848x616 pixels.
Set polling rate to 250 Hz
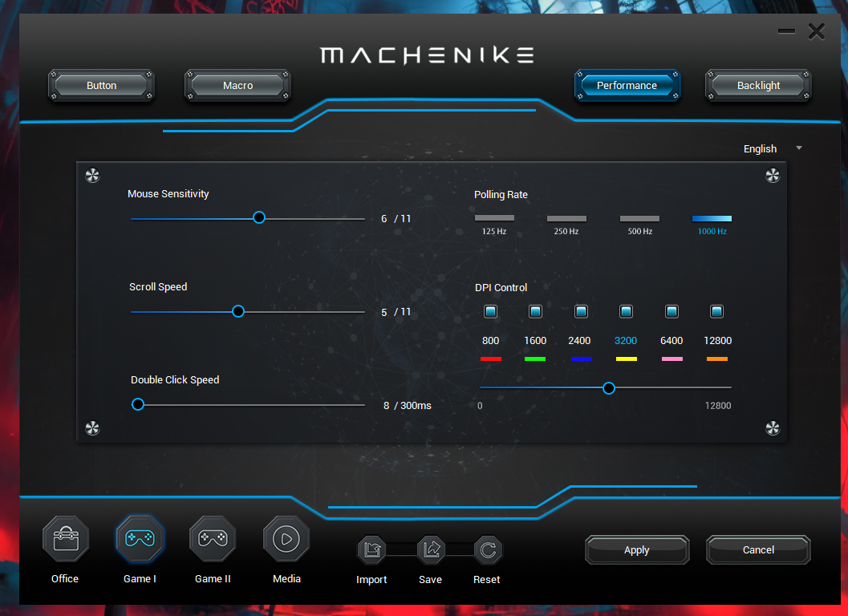[566, 218]
